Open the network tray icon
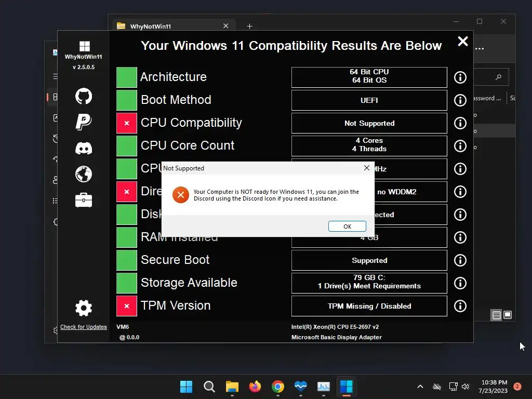 [x=453, y=387]
